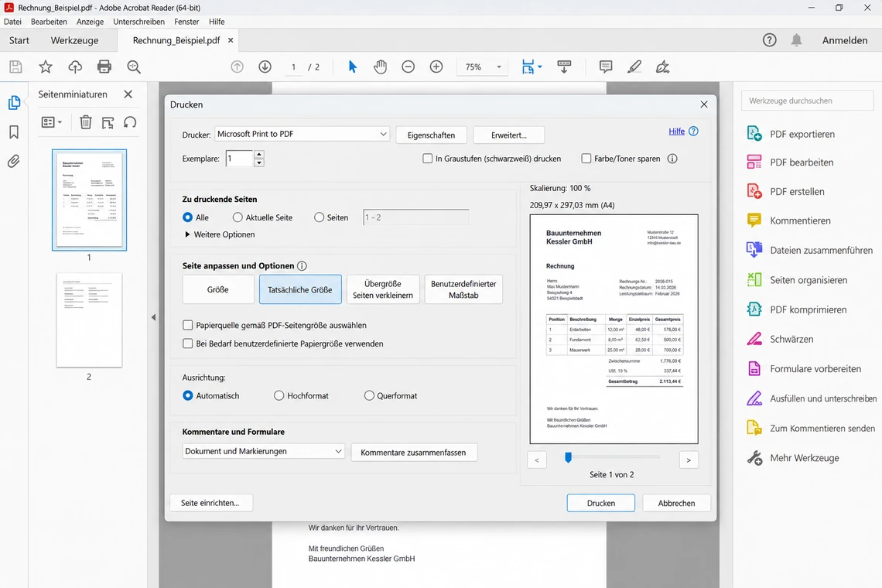Click the Drucken button
882x588 pixels.
(600, 503)
